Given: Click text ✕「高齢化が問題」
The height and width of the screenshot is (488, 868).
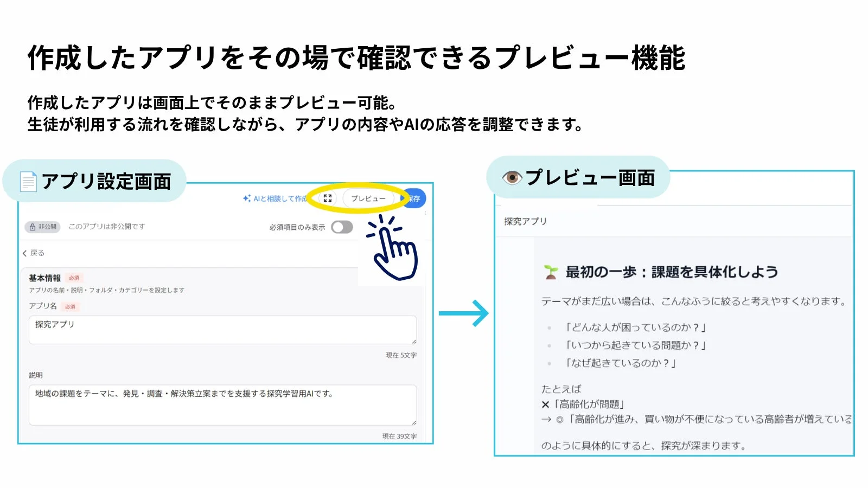Looking at the screenshot, I should pyautogui.click(x=584, y=404).
